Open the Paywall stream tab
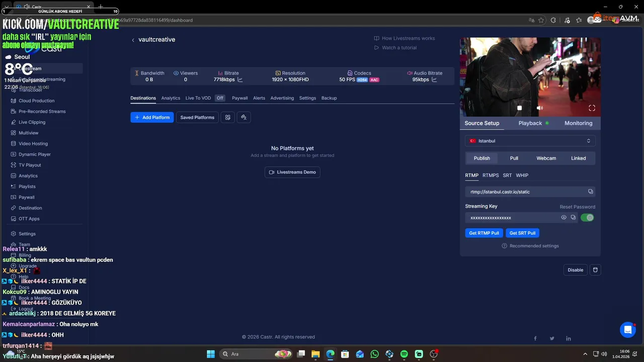Viewport: 644px width, 362px height. pyautogui.click(x=239, y=98)
